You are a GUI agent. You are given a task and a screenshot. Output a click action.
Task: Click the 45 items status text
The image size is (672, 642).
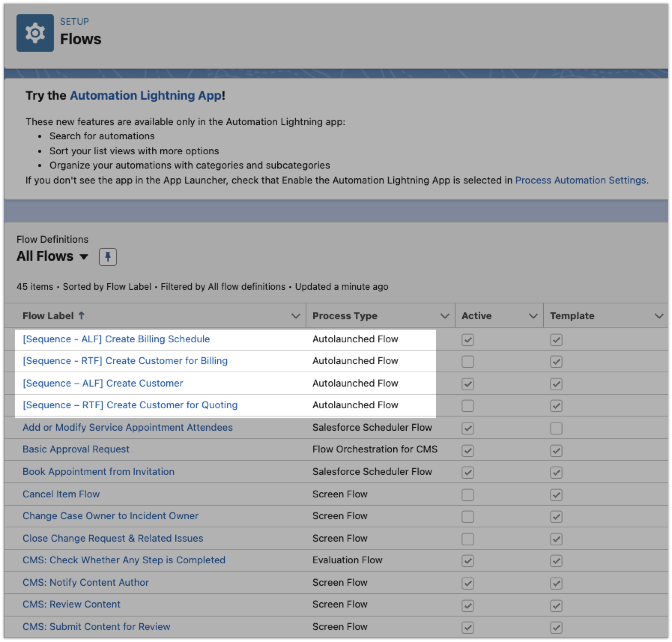pyautogui.click(x=35, y=287)
